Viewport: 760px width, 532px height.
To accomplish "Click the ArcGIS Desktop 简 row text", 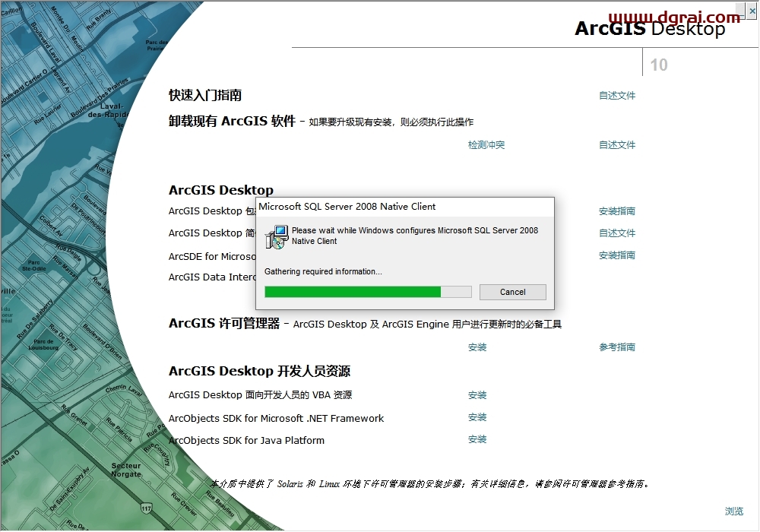I will [x=212, y=233].
